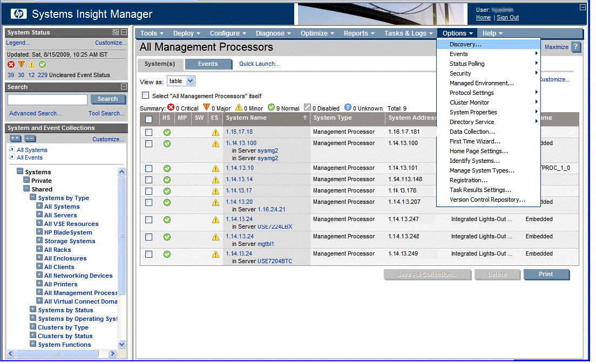
Task: Click health status icon for 1.16.17.18
Action: pyautogui.click(x=167, y=132)
